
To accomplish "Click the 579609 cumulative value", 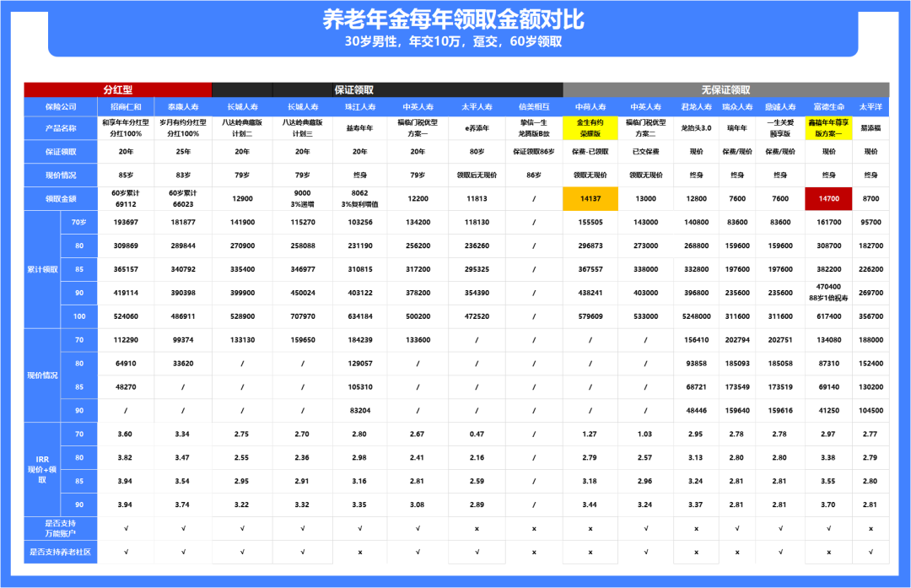I will pos(590,316).
